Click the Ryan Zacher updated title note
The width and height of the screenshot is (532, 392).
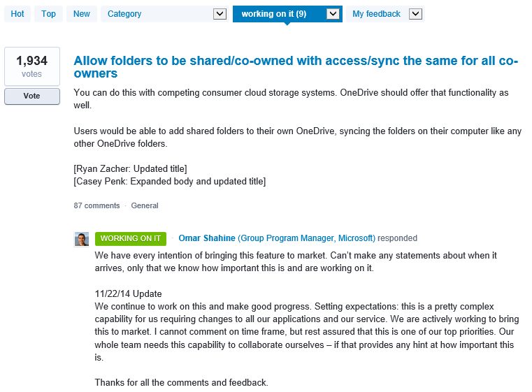coord(130,169)
